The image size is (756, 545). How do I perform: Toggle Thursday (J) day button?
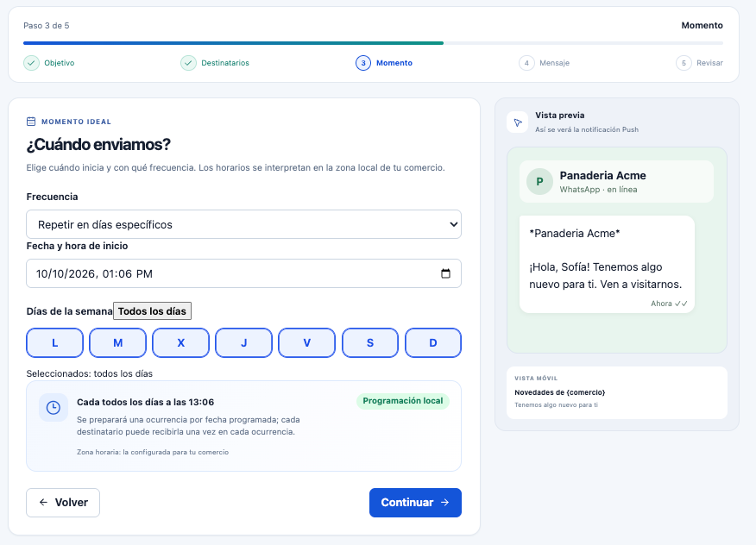coord(244,343)
